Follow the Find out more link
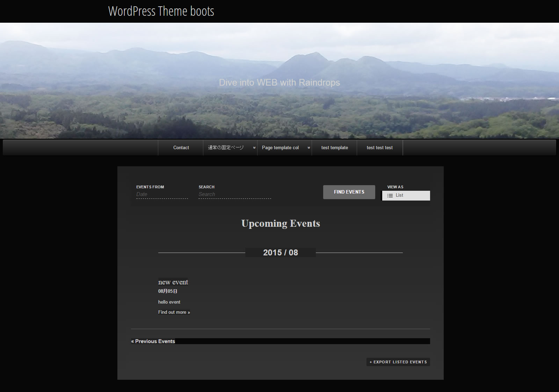This screenshot has height=392, width=559. (x=174, y=312)
